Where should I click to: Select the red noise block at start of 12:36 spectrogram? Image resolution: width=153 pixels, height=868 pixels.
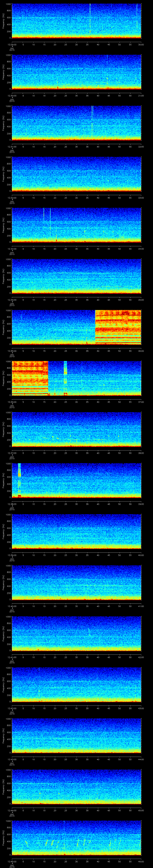[x=30, y=377]
